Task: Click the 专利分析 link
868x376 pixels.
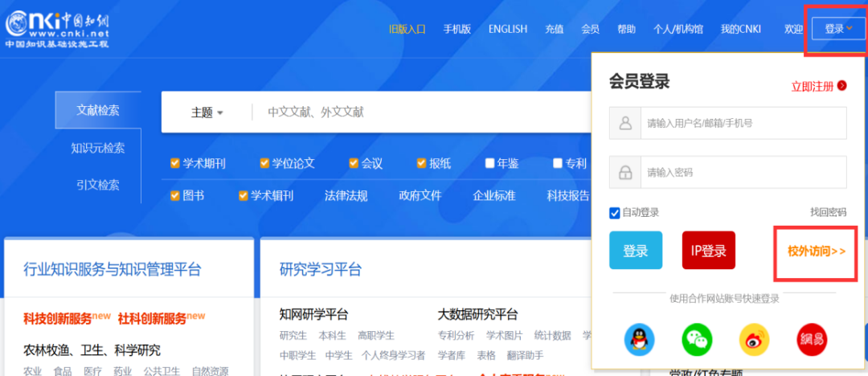Action: (x=457, y=336)
